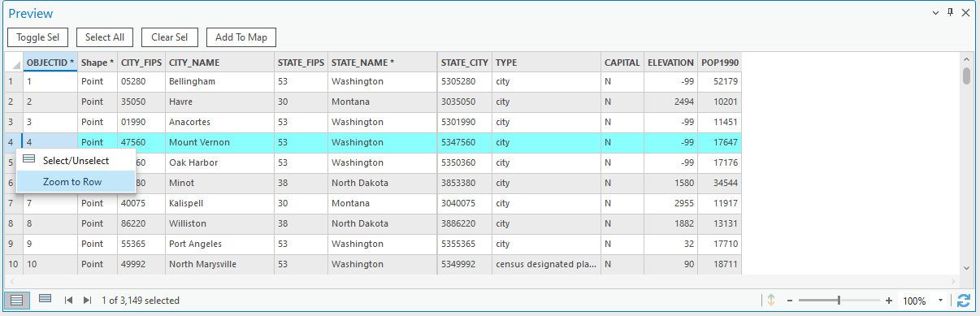This screenshot has height=316, width=980.
Task: Click the Toggle Sel button
Action: [x=37, y=37]
